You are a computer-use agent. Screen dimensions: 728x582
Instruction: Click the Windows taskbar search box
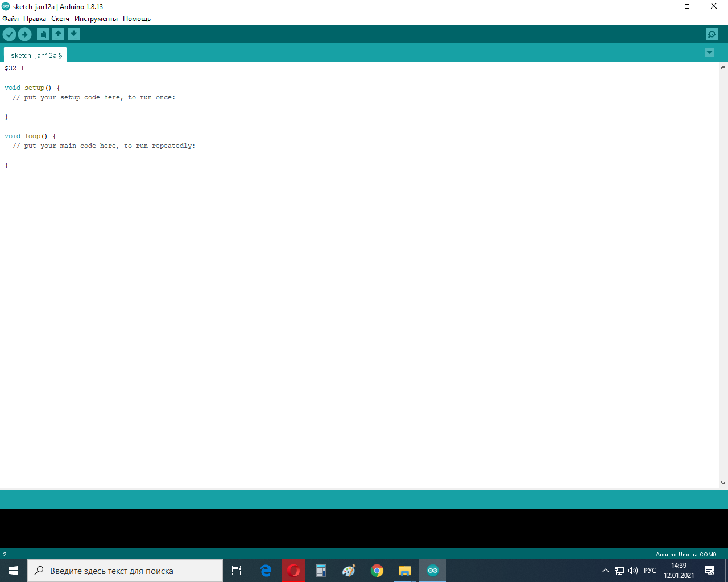[x=125, y=571]
